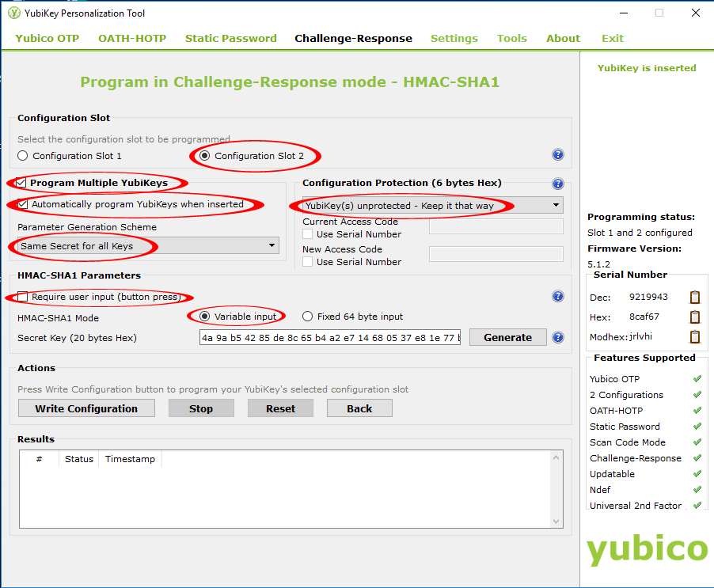Open the Tools tab
The height and width of the screenshot is (588, 714).
coord(512,38)
